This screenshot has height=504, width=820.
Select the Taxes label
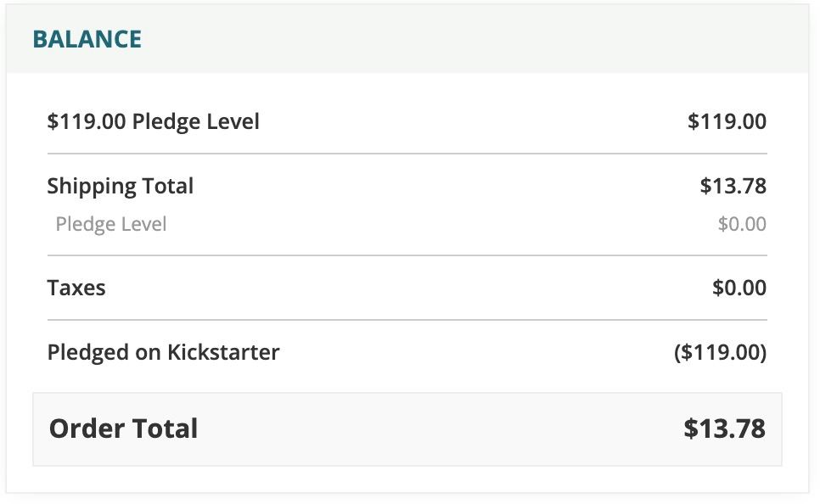76,288
